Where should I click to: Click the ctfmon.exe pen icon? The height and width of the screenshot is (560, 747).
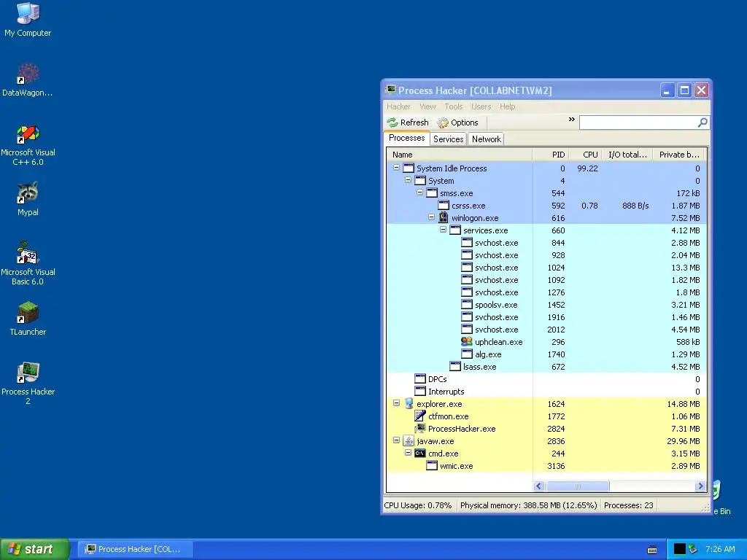[419, 416]
